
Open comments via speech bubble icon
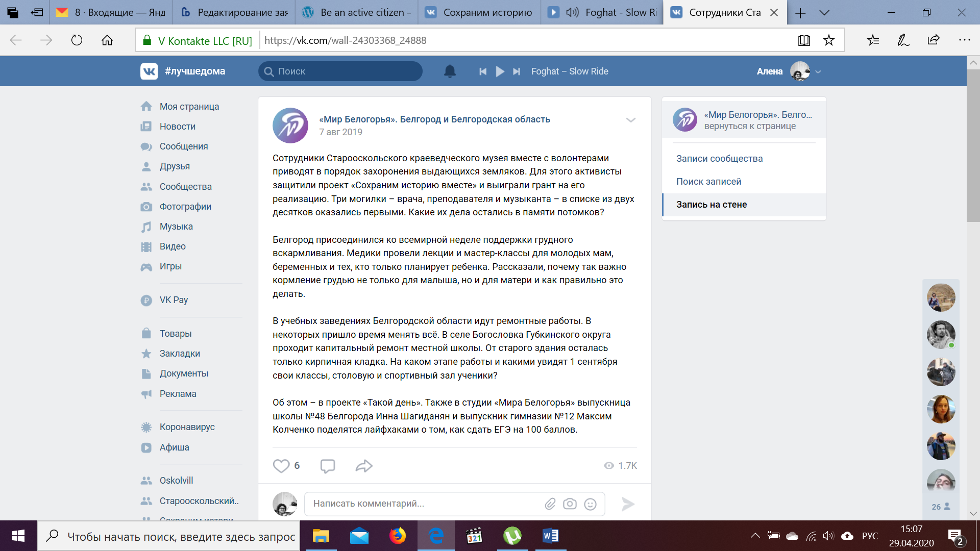tap(327, 466)
